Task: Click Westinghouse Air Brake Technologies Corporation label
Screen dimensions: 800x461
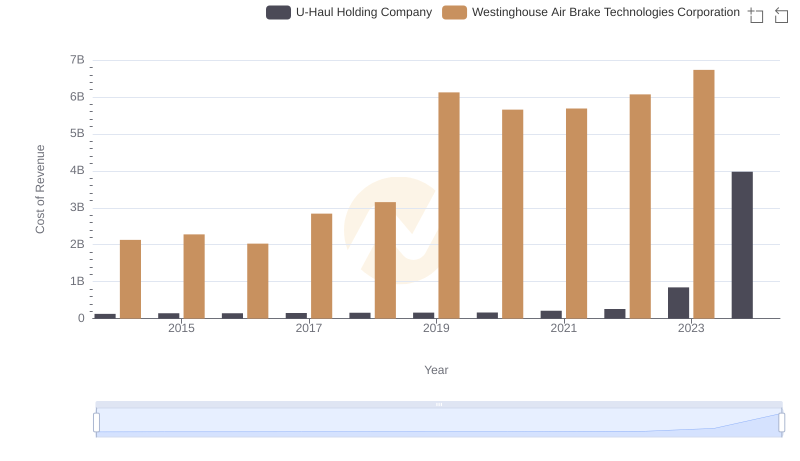Action: (606, 12)
